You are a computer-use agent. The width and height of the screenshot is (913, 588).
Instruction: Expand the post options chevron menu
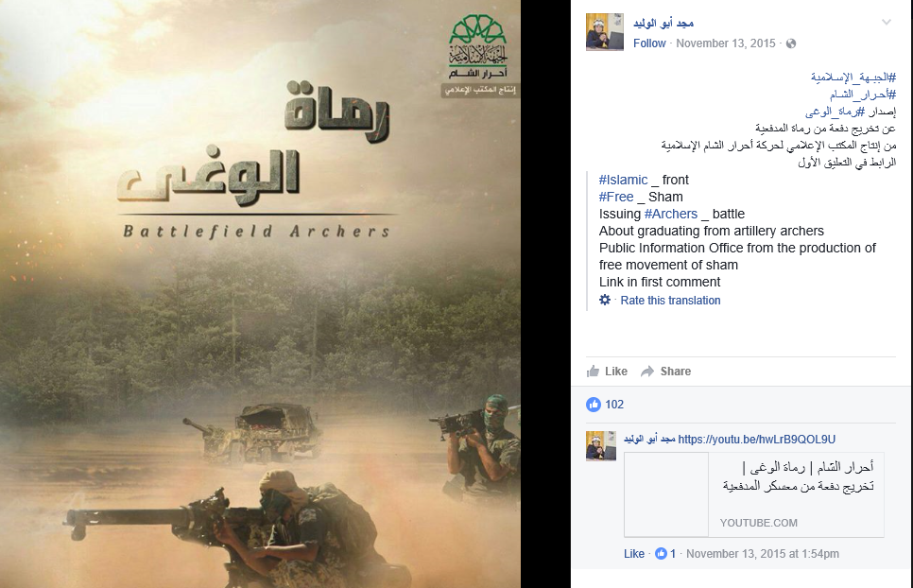[x=887, y=23]
